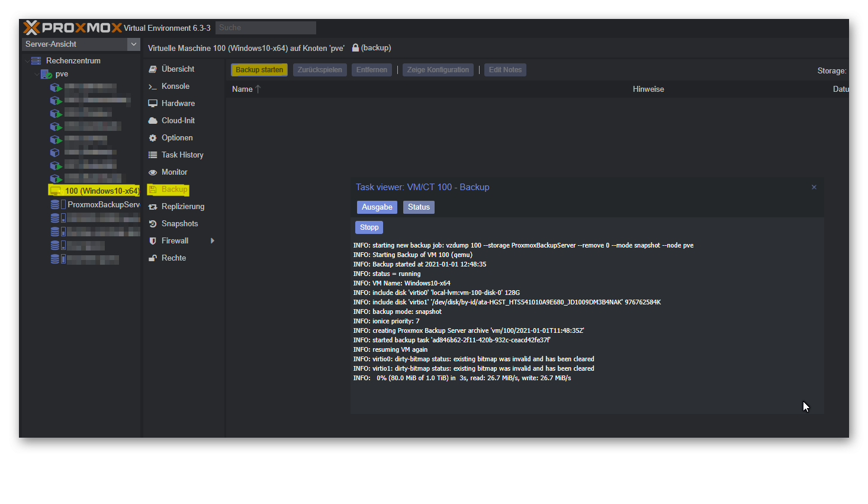Close the Task viewer dialog

click(x=814, y=187)
